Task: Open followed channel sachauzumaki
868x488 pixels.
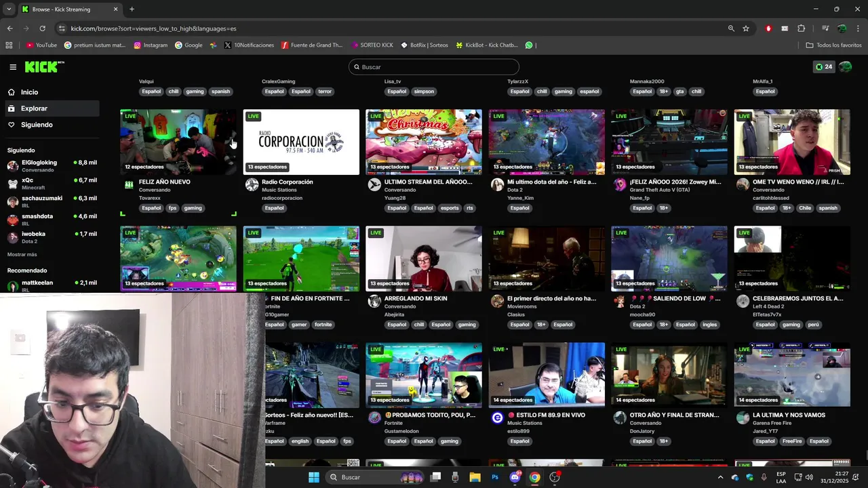Action: [51, 201]
